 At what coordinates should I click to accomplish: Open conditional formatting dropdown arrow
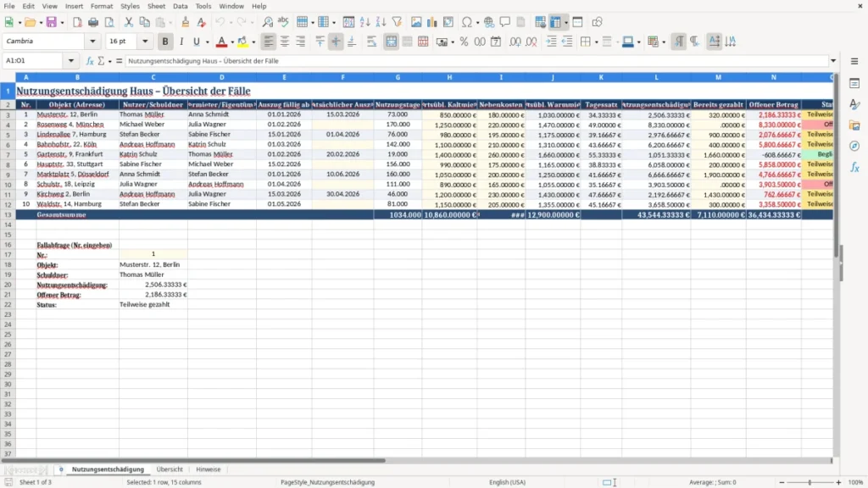664,42
